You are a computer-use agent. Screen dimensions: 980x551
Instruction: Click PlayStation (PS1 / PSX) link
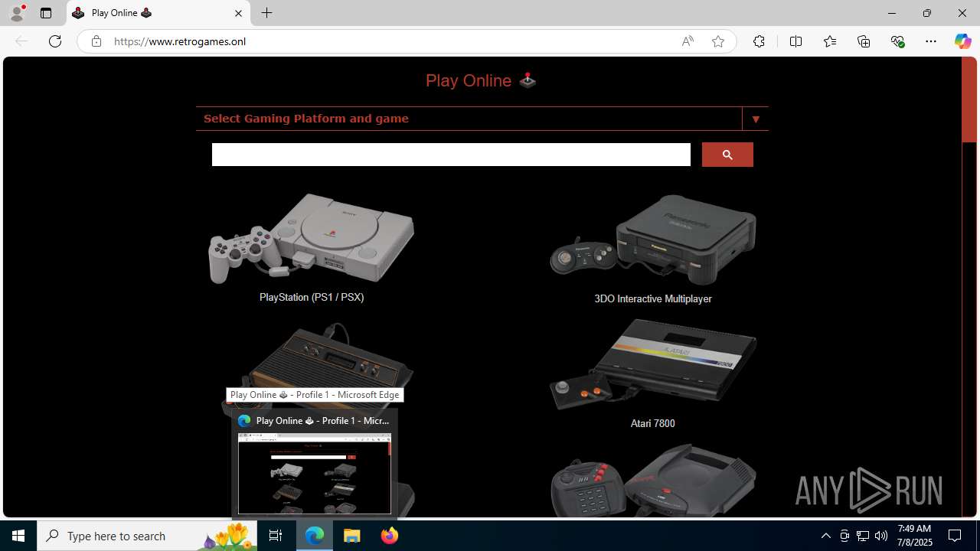(312, 297)
